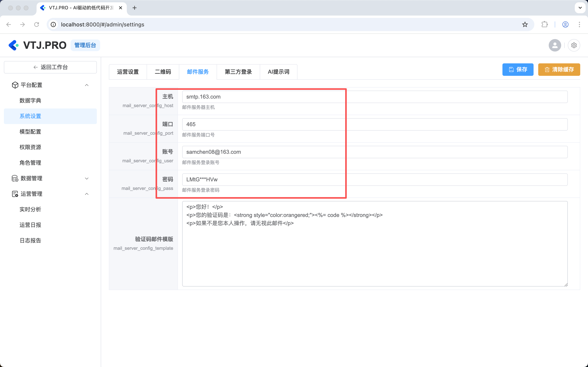Click the 保存 button
Viewport: 588px width, 367px height.
518,70
